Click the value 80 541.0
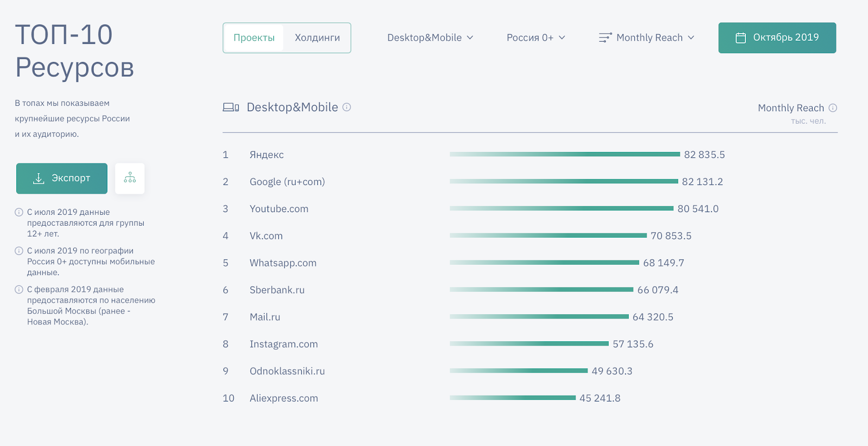Image resolution: width=868 pixels, height=446 pixels. point(698,209)
